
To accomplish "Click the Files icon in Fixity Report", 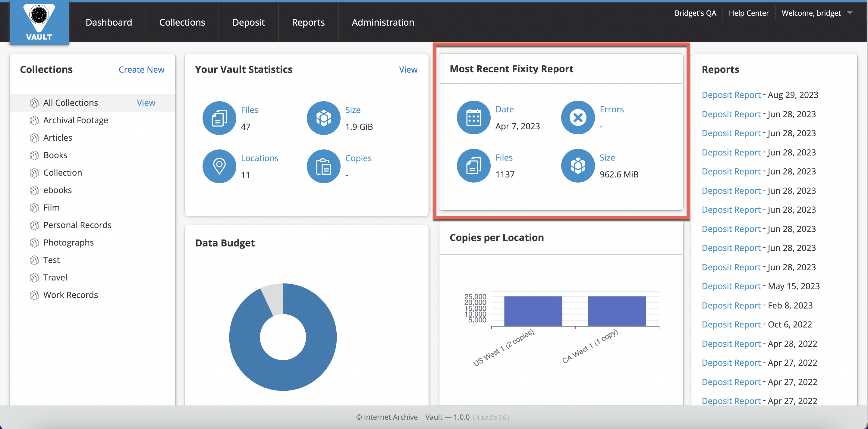I will [473, 166].
